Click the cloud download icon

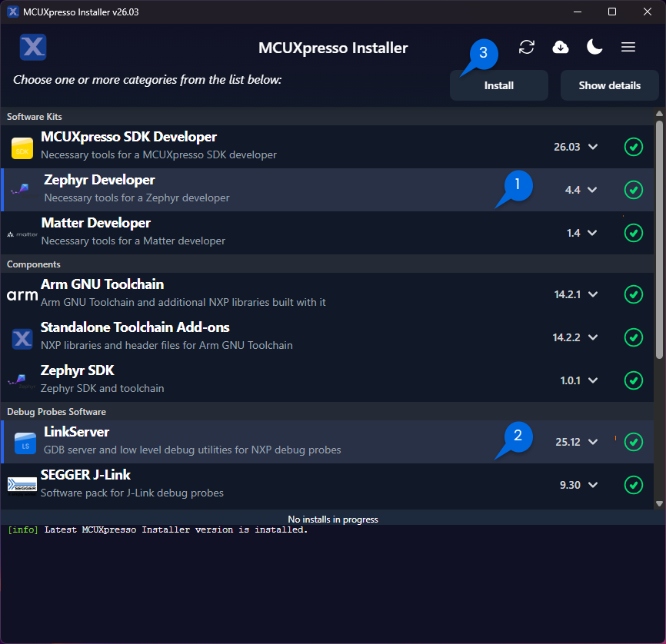(560, 47)
